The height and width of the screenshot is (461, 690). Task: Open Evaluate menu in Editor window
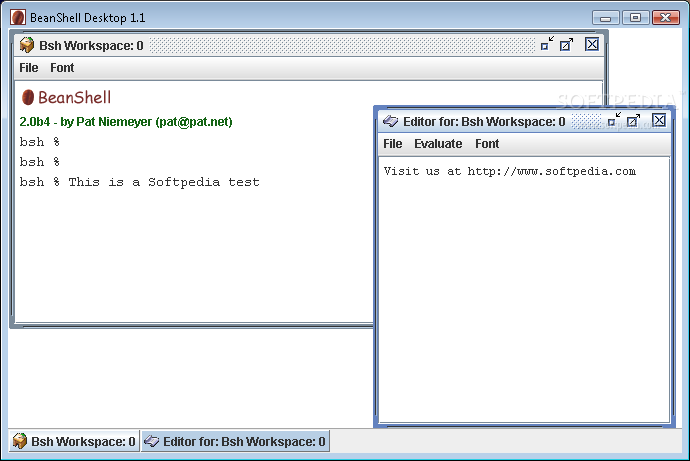point(438,144)
